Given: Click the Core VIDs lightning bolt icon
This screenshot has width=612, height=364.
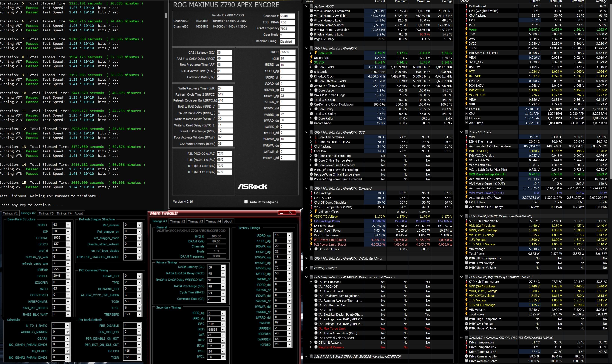Looking at the screenshot, I should 316,53.
